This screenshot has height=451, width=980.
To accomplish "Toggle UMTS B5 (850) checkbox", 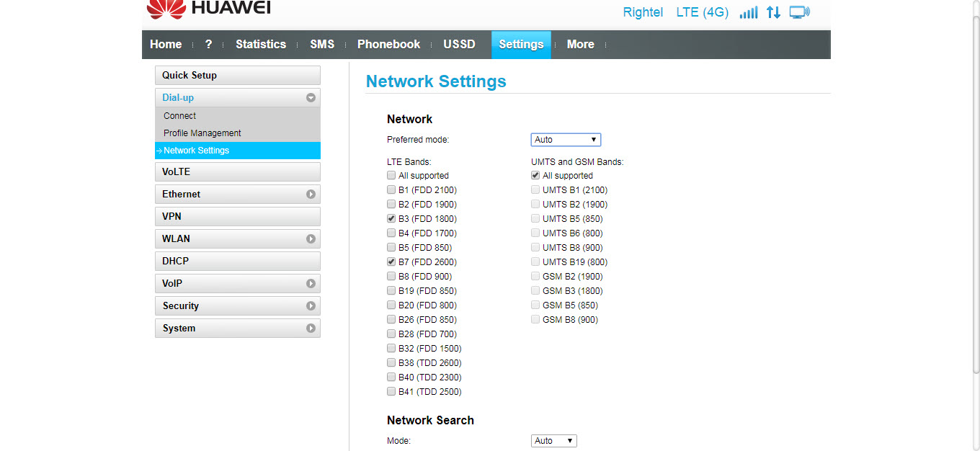I will [x=535, y=219].
